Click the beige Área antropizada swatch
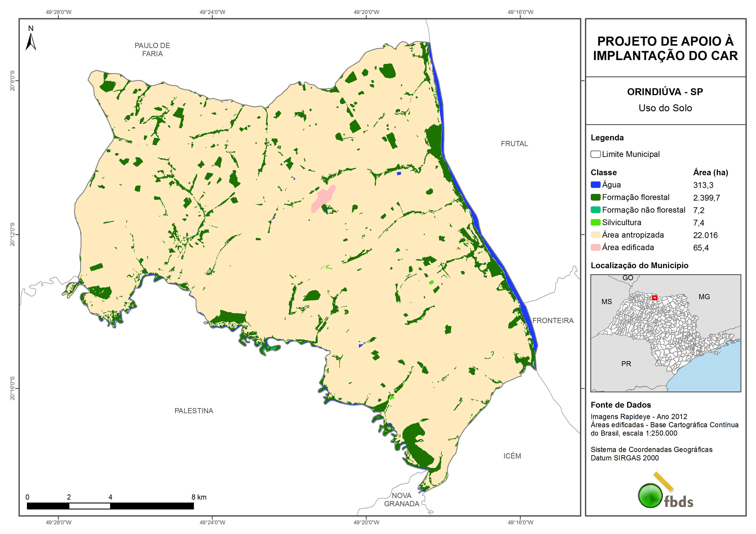 click(595, 235)
